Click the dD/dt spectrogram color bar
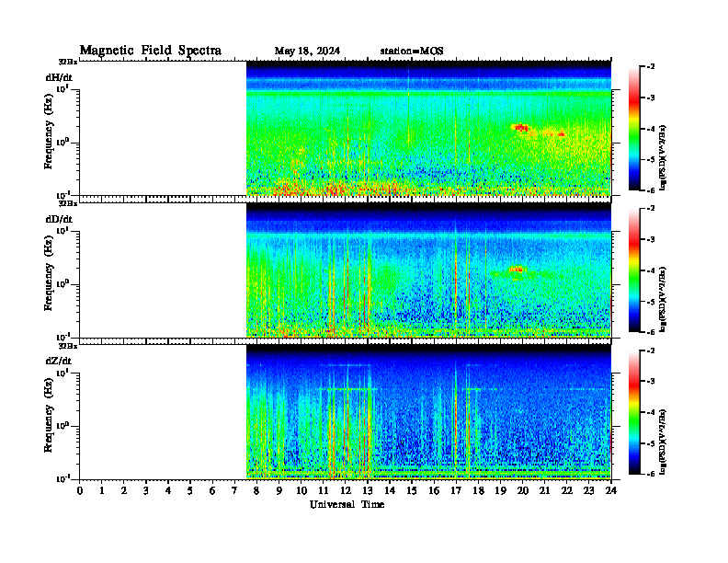The image size is (728, 563). tap(633, 270)
